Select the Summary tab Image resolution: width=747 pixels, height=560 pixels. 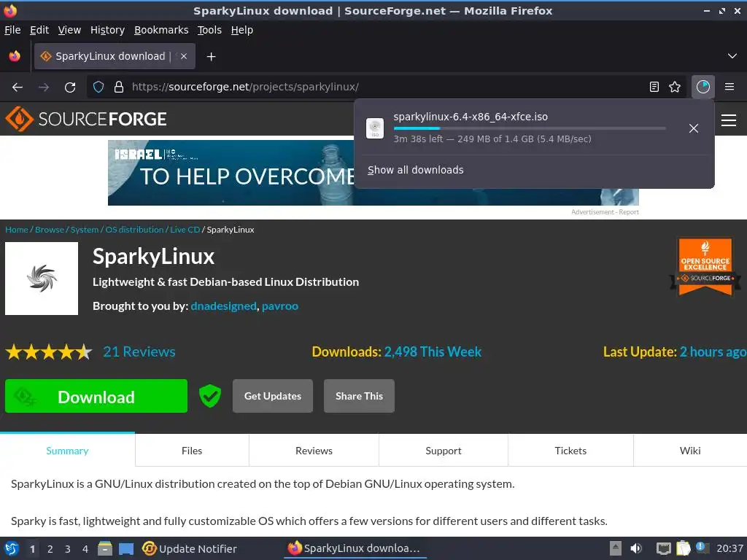pos(67,451)
